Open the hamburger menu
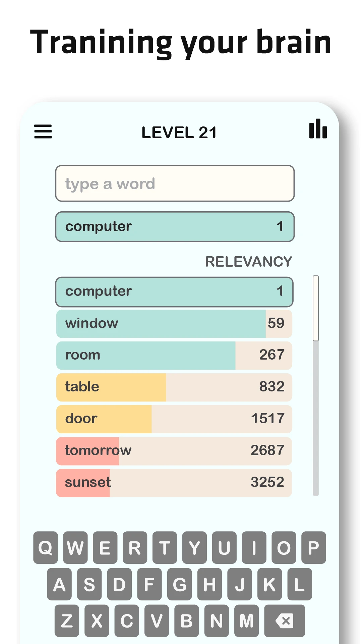This screenshot has height=644, width=362. point(43,131)
